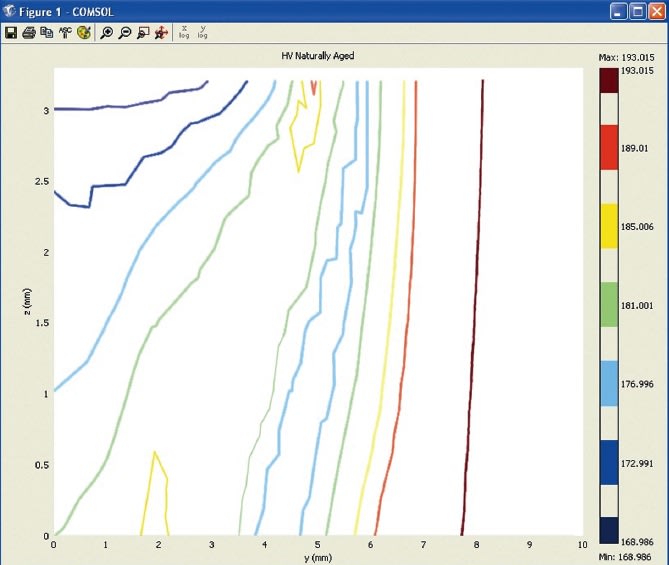Click the green 181.001 legend swatch
The width and height of the screenshot is (669, 565).
(x=609, y=305)
